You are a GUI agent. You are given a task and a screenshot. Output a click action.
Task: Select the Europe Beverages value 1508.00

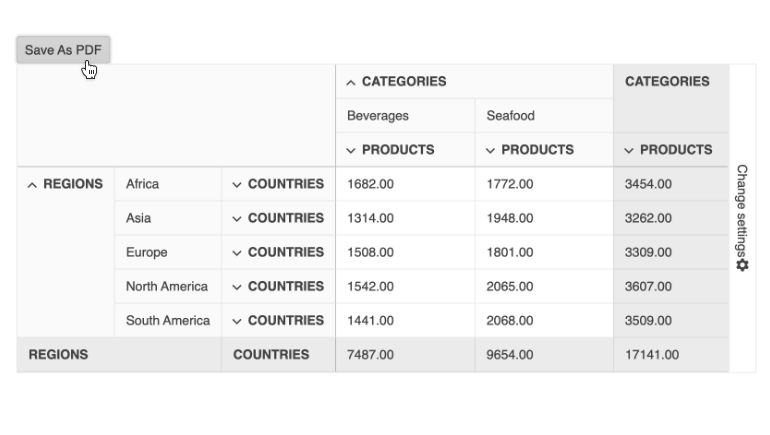370,252
